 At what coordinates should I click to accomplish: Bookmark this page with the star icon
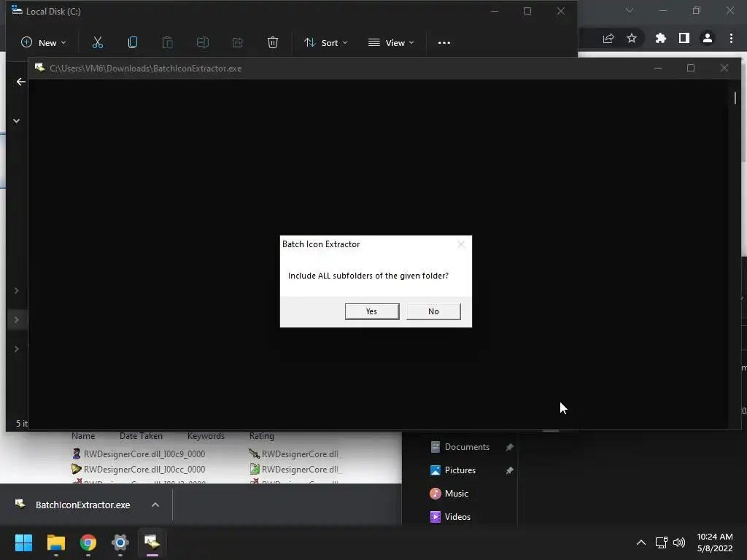tap(632, 39)
